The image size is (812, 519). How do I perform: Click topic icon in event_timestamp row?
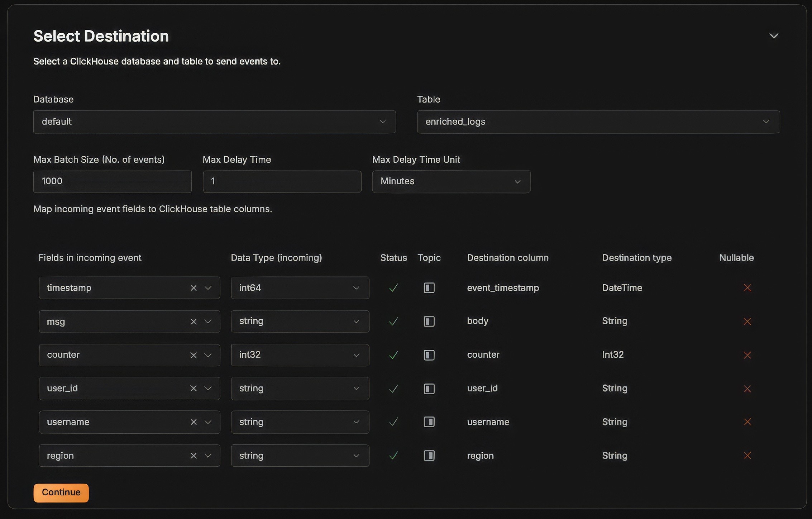point(429,288)
